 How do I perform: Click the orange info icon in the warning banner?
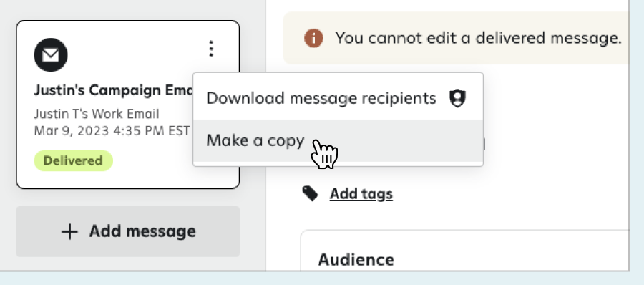tap(313, 38)
